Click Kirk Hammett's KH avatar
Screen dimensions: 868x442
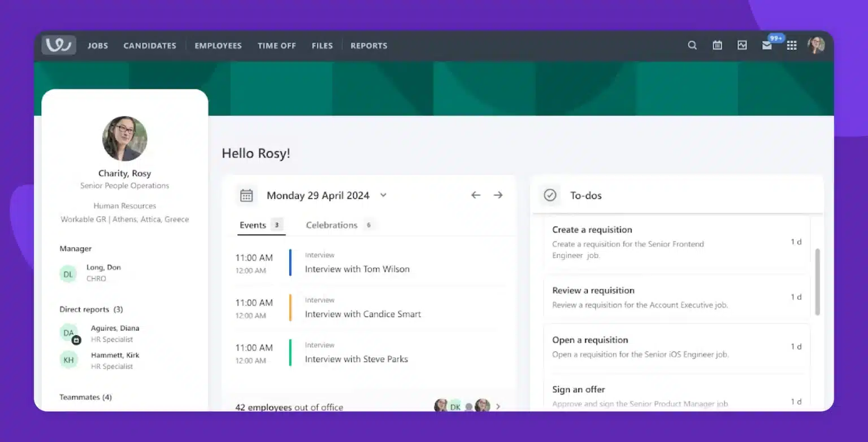(x=68, y=360)
